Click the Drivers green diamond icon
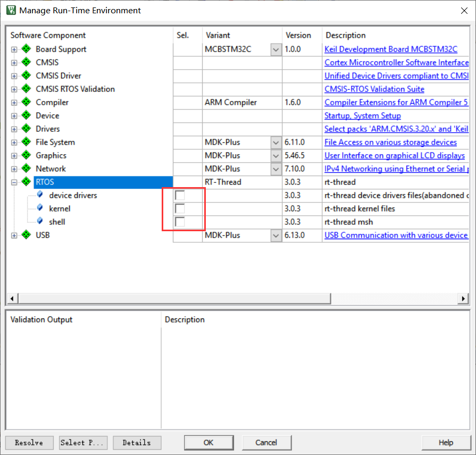The image size is (476, 455). (x=27, y=129)
